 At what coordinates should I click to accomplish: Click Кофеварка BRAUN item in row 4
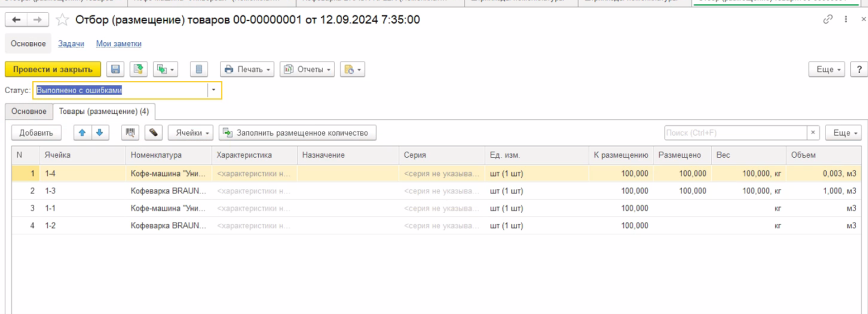pos(169,225)
